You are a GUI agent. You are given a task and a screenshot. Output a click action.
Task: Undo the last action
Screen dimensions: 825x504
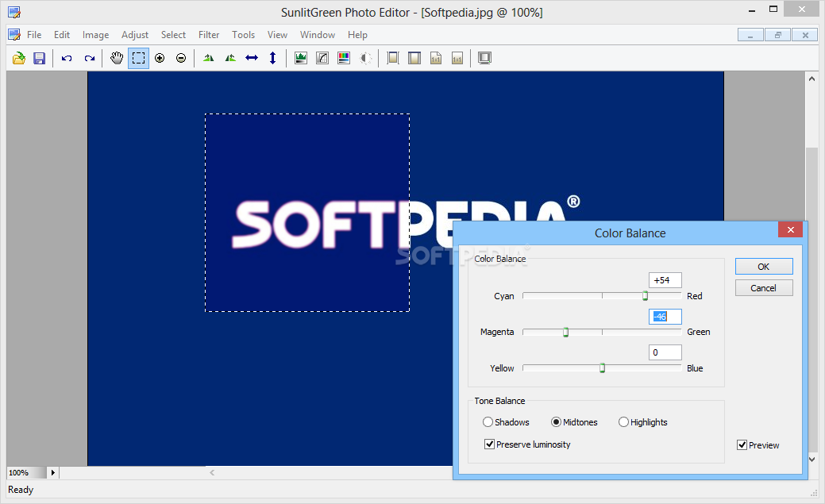pos(66,58)
